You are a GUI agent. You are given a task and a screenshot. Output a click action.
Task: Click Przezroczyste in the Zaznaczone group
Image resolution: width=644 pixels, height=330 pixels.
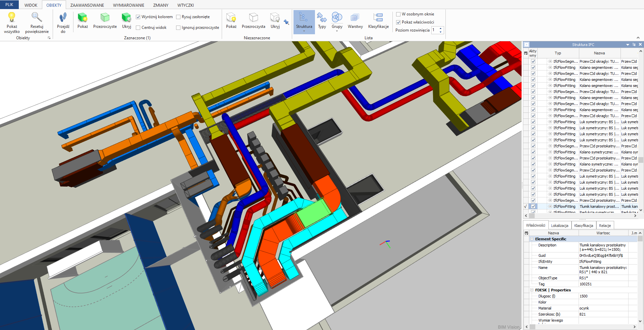click(x=105, y=17)
